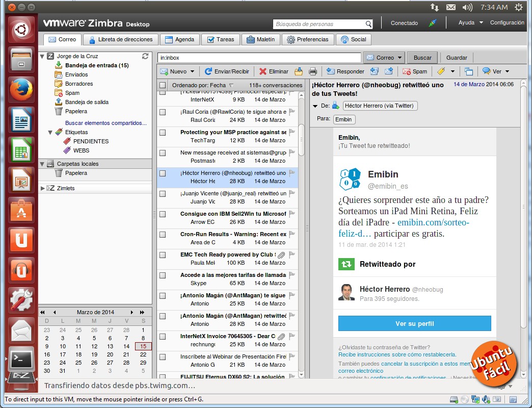Open Buscar elementos compartidos link

point(106,123)
